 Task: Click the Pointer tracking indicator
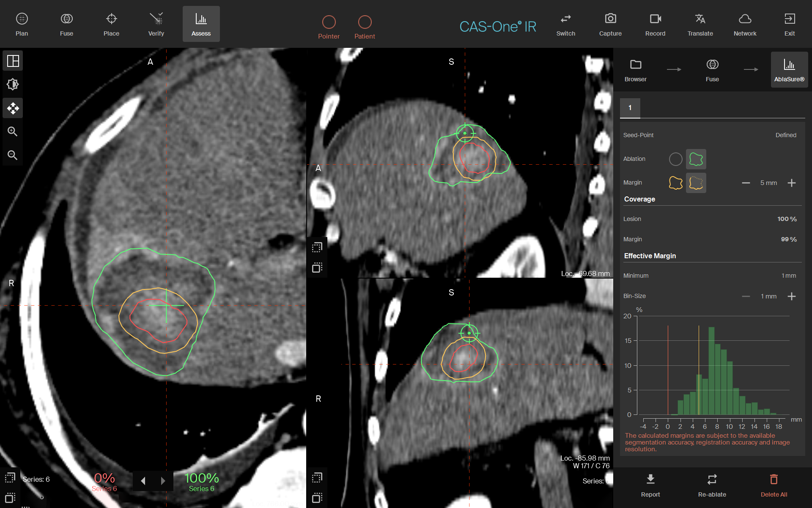coord(329,27)
